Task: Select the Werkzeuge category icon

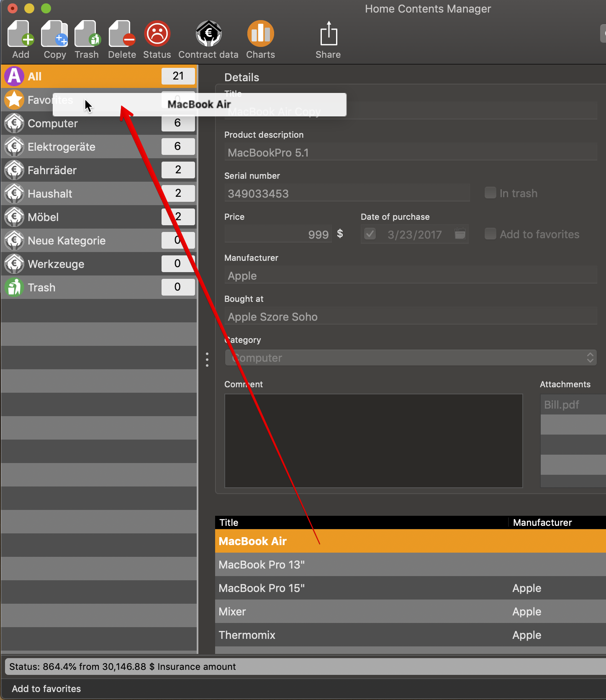Action: pyautogui.click(x=14, y=264)
